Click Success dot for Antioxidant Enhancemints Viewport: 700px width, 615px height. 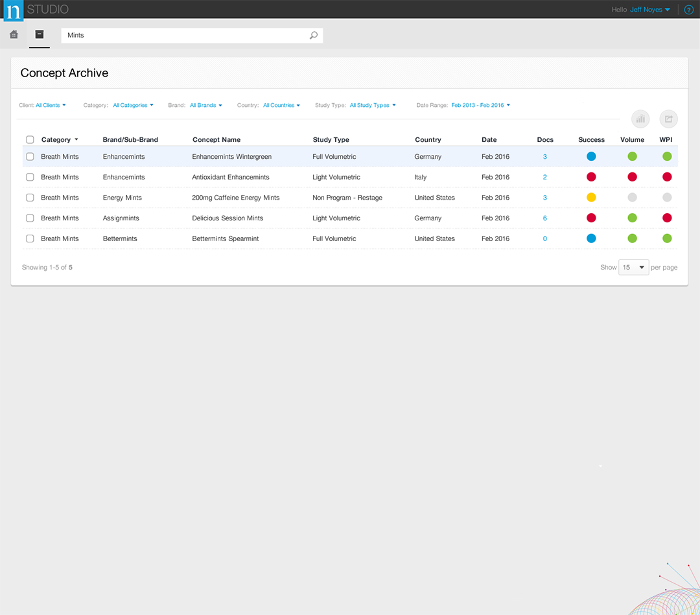pos(591,177)
